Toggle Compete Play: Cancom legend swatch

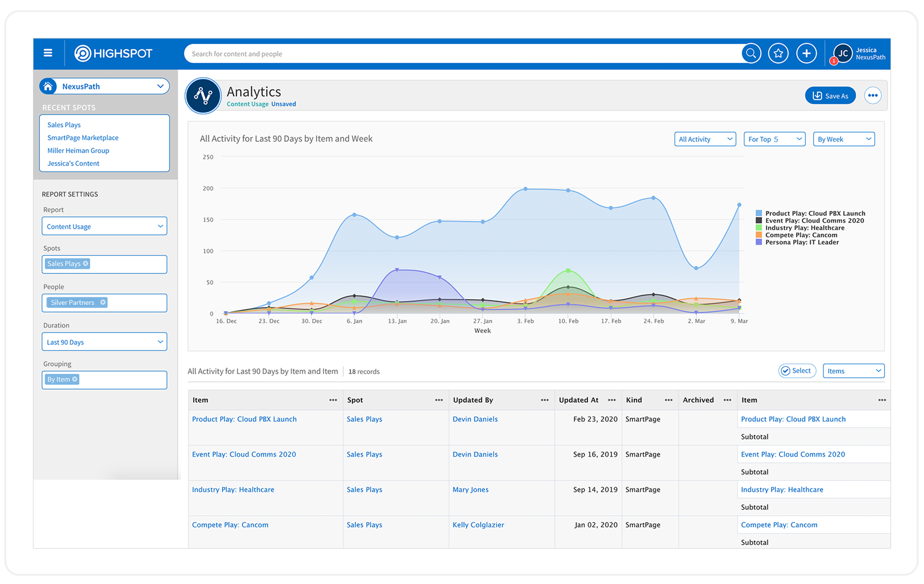point(759,235)
